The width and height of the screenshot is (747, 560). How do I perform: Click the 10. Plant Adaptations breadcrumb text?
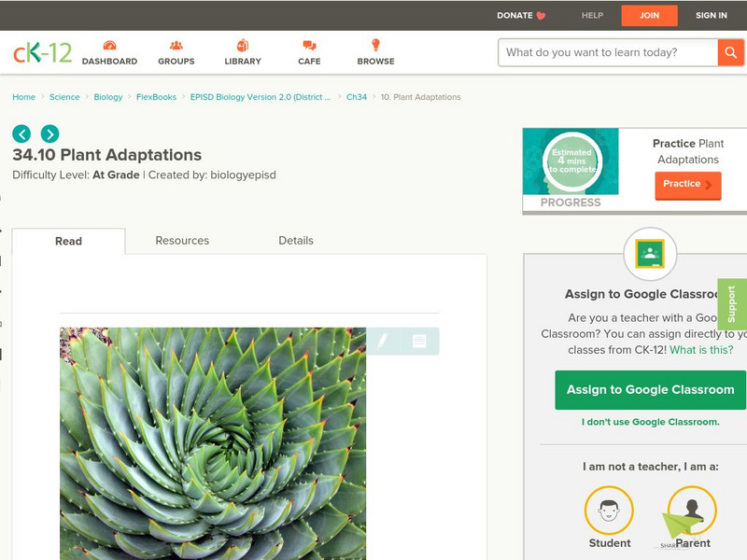click(x=421, y=97)
